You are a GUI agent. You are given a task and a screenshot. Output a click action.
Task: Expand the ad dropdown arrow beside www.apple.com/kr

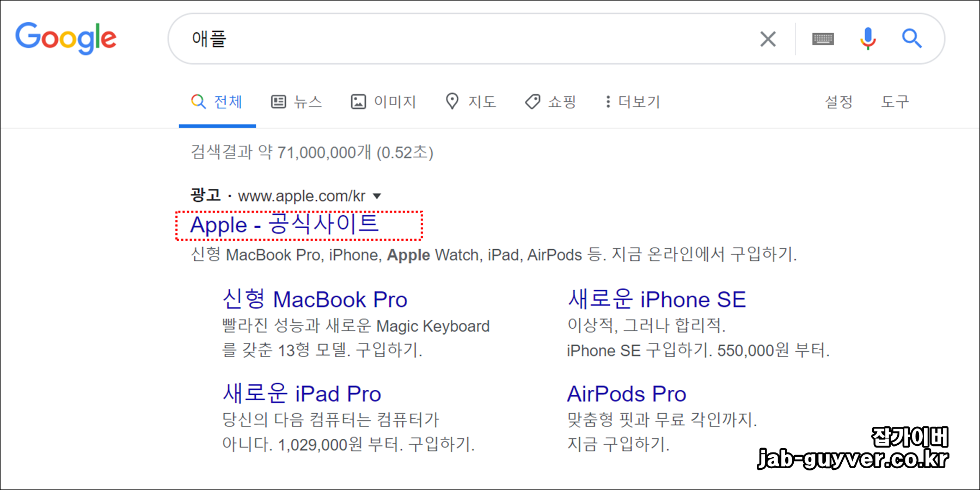[x=377, y=196]
